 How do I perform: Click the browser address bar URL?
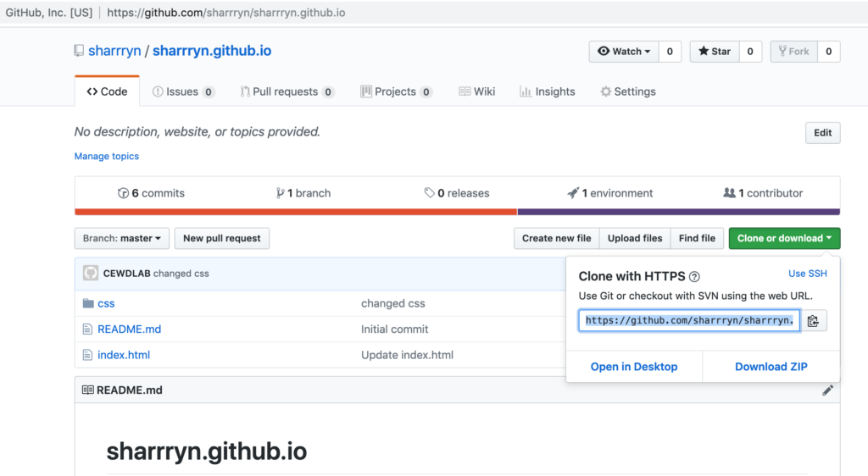tap(225, 13)
